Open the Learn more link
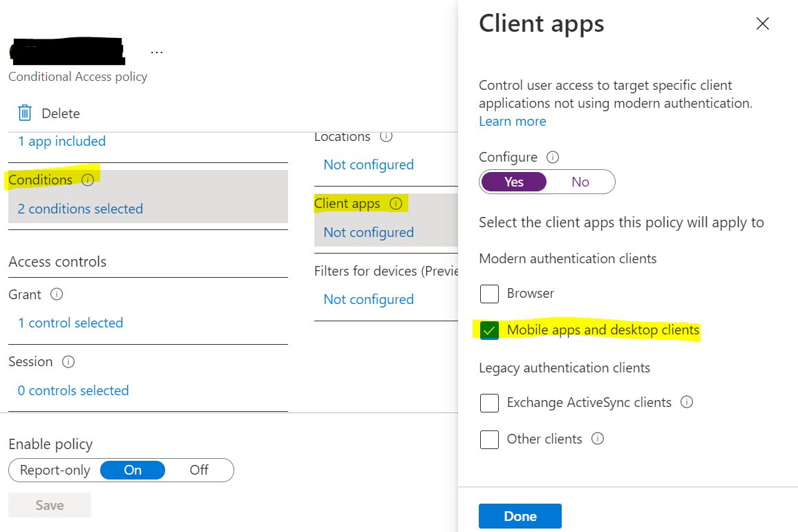The width and height of the screenshot is (798, 532). click(x=513, y=121)
